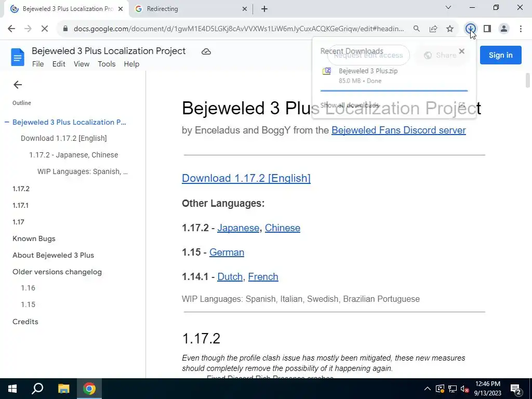Click the address bar URL

point(238,29)
